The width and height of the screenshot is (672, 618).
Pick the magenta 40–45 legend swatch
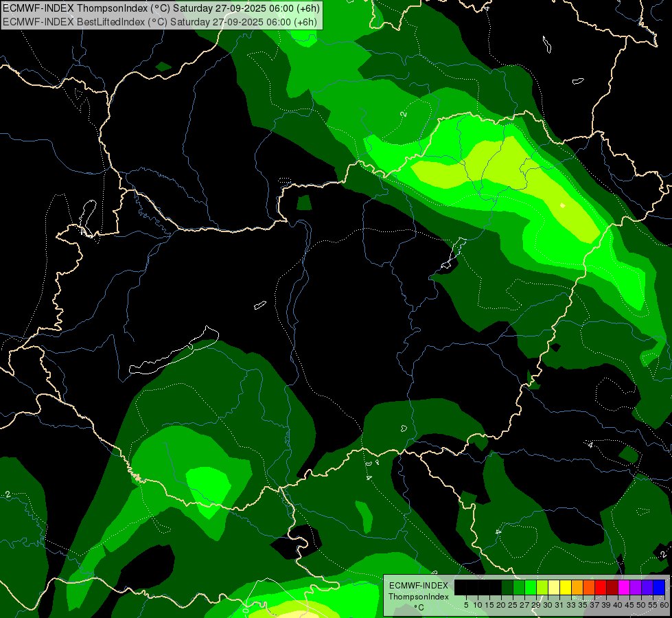click(x=623, y=587)
